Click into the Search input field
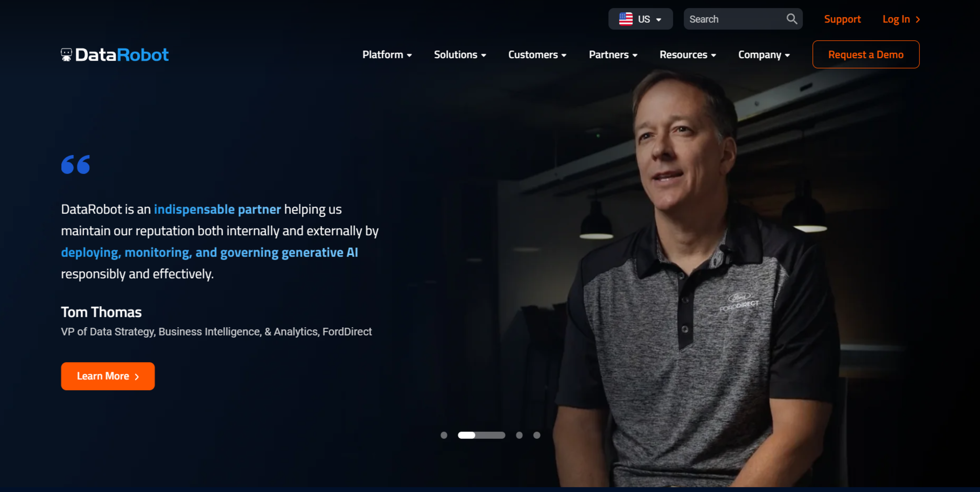The height and width of the screenshot is (492, 980). 734,19
